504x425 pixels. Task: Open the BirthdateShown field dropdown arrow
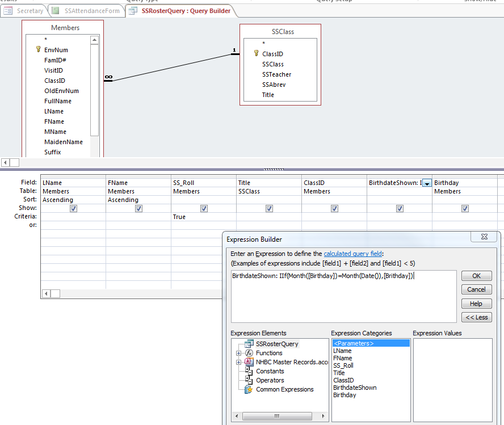[427, 183]
